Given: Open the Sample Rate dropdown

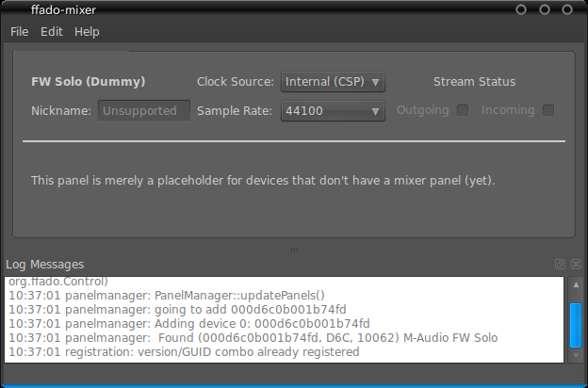Looking at the screenshot, I should point(333,111).
